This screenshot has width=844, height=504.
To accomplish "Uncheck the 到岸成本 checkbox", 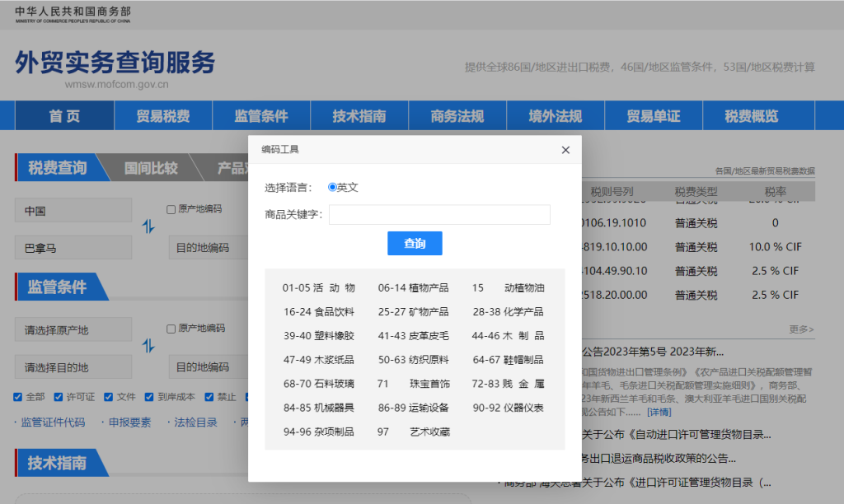I will (x=149, y=397).
